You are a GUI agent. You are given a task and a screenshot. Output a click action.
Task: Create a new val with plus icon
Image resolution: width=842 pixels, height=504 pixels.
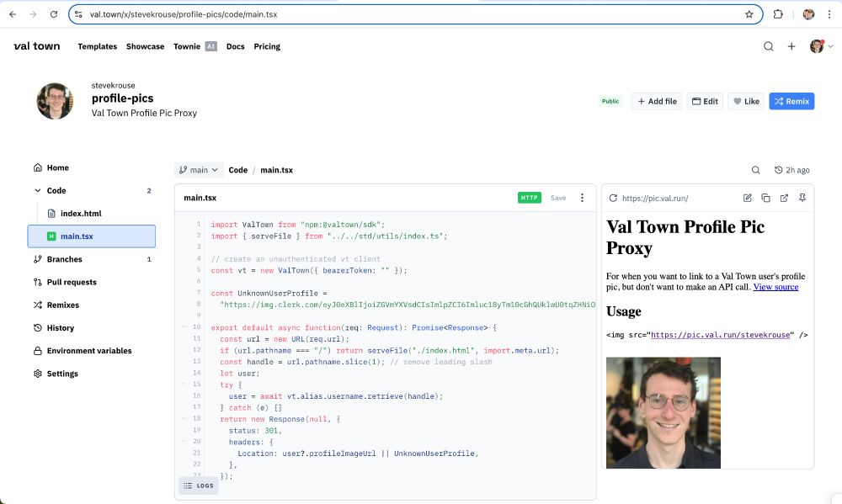[x=791, y=46]
